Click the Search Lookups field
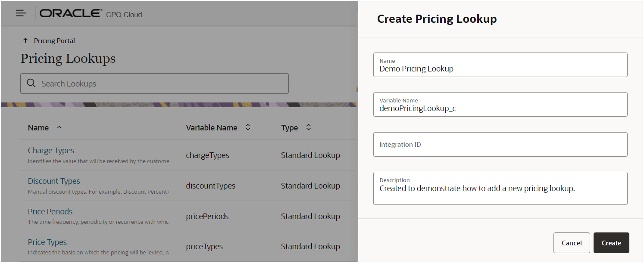The width and height of the screenshot is (644, 263). point(159,84)
